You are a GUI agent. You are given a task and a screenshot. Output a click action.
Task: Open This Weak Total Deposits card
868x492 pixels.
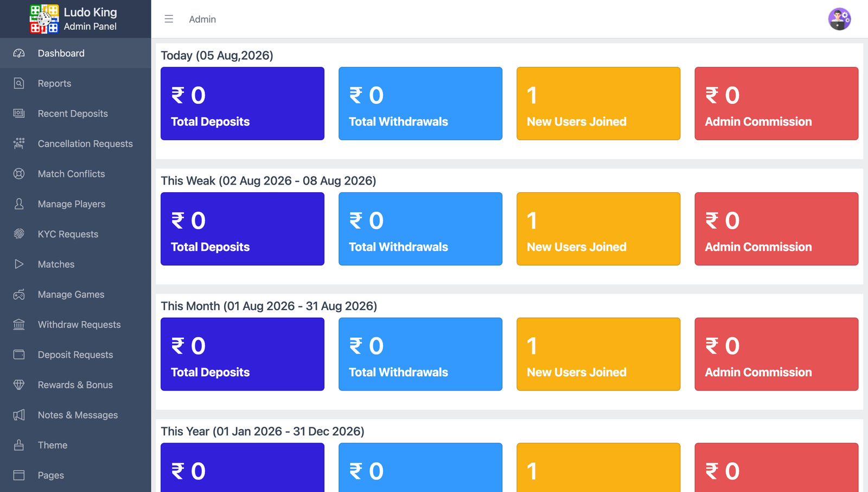pyautogui.click(x=242, y=229)
